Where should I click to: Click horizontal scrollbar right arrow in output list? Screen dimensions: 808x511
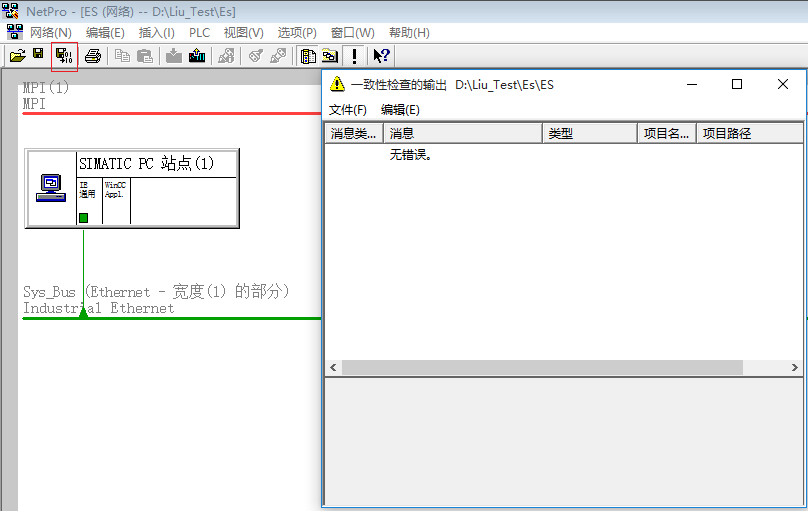[x=796, y=368]
